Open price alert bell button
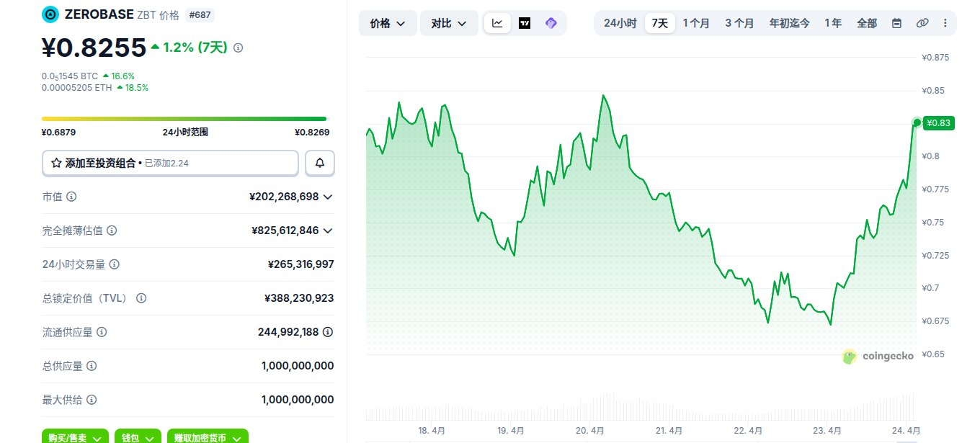The height and width of the screenshot is (443, 980). (x=320, y=164)
